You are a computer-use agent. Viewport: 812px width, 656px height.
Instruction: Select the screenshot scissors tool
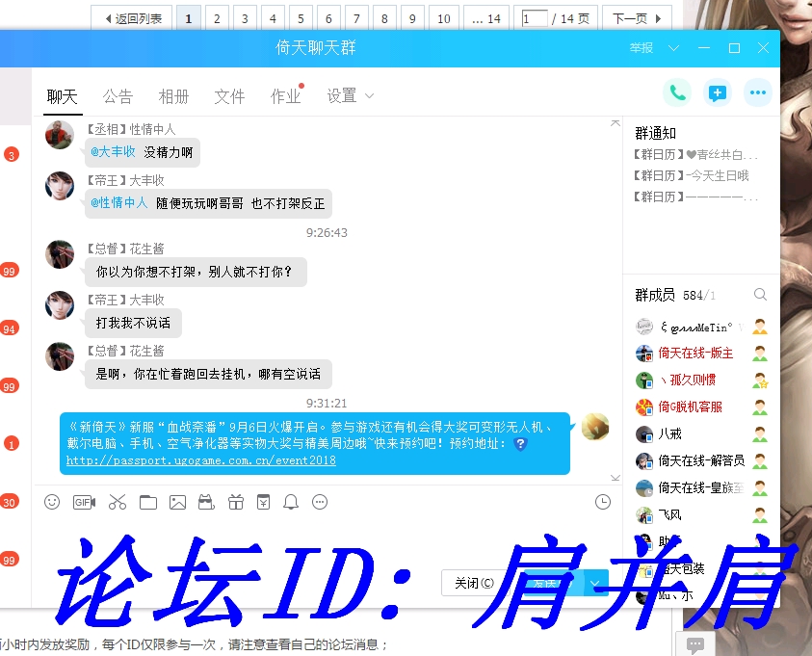[116, 502]
